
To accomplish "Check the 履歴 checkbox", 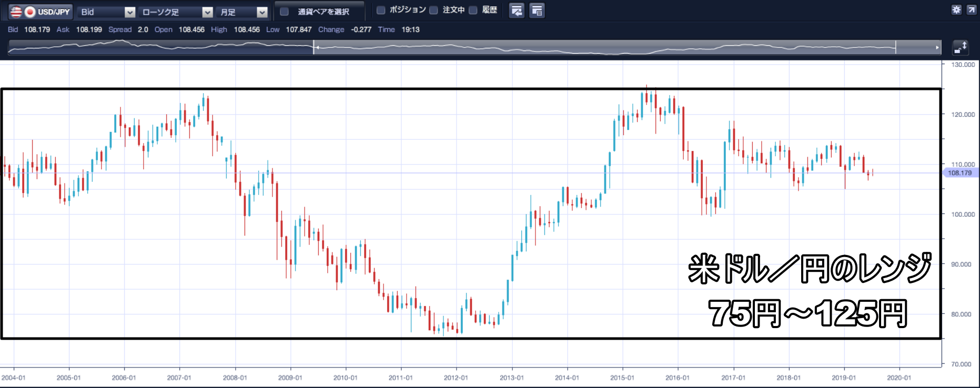I will [x=473, y=10].
